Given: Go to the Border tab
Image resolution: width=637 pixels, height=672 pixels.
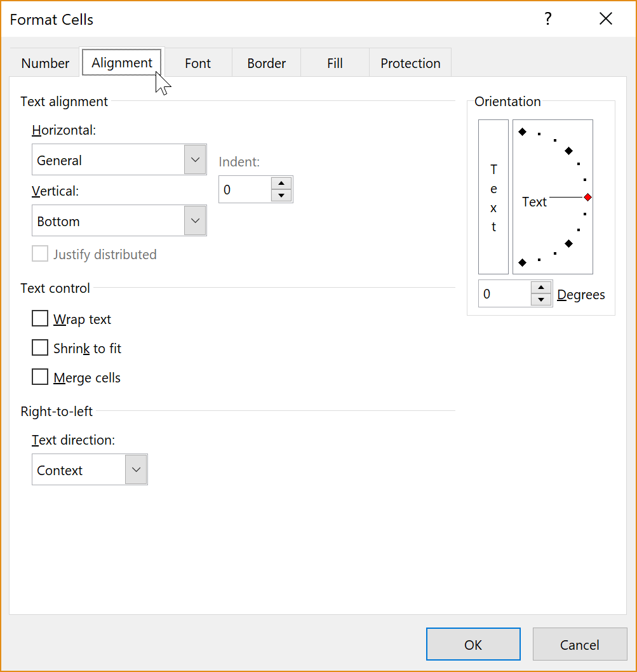Looking at the screenshot, I should (266, 63).
